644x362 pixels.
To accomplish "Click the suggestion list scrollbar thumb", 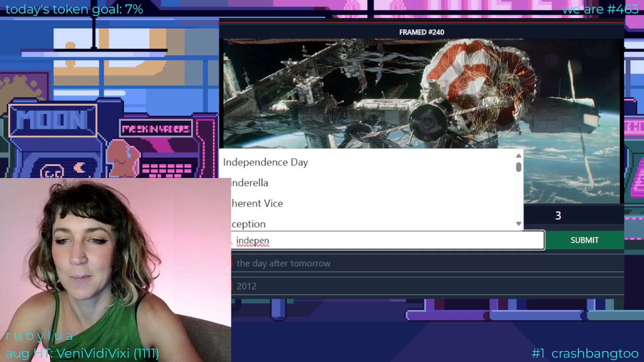I will [519, 167].
